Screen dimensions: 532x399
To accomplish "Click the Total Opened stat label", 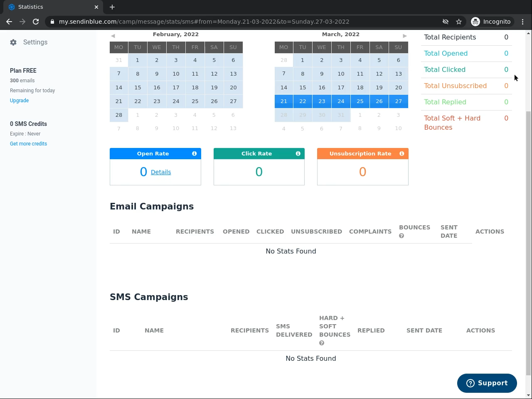I will pyautogui.click(x=446, y=54).
